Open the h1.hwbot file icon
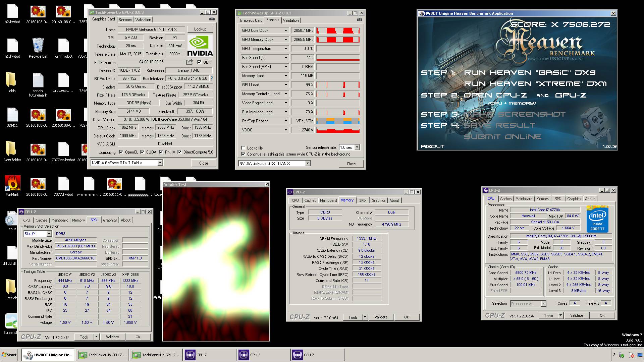The image size is (644, 362). click(x=12, y=48)
